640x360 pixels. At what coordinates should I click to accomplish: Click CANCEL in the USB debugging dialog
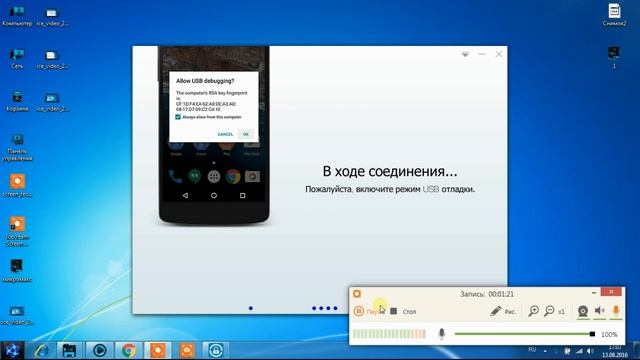[225, 134]
